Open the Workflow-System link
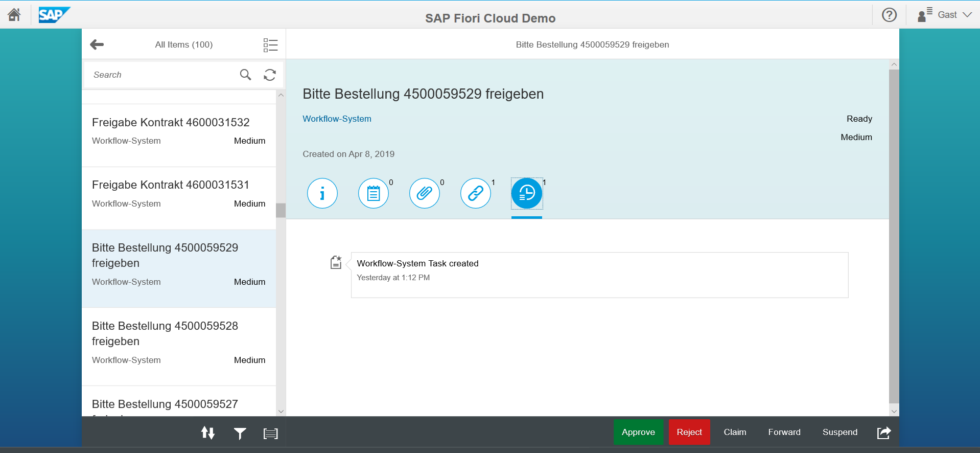980x453 pixels. pyautogui.click(x=337, y=119)
